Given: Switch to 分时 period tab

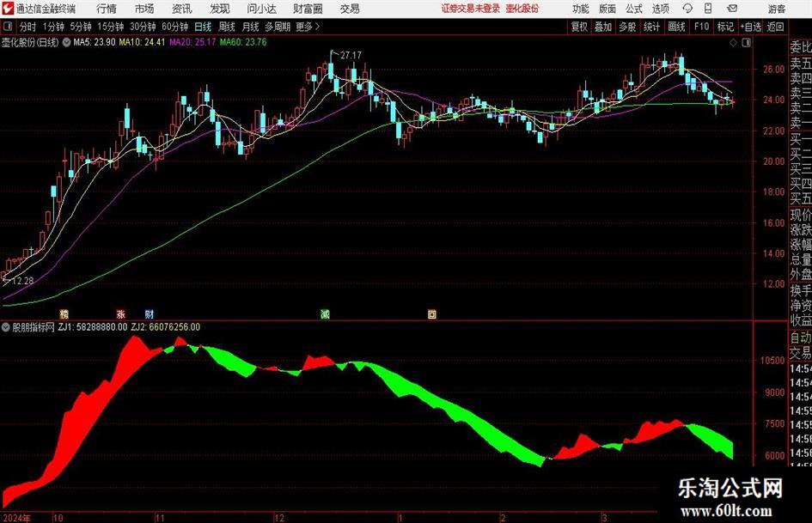Looking at the screenshot, I should click(28, 27).
